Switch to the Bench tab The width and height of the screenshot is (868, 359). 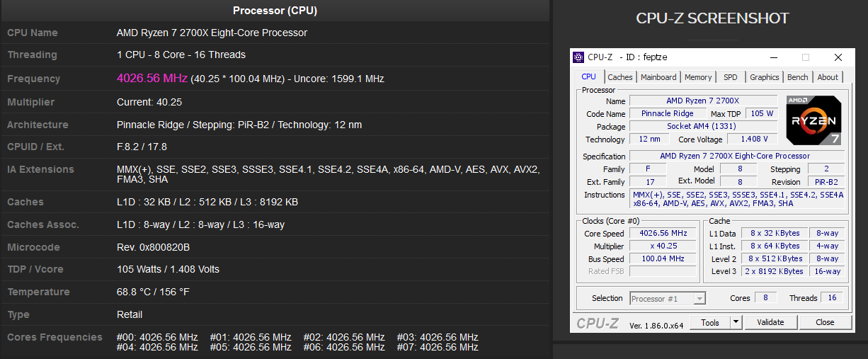[797, 77]
